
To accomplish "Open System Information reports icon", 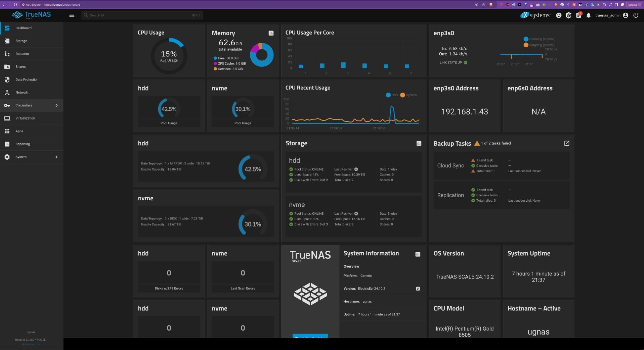I will click(x=418, y=254).
